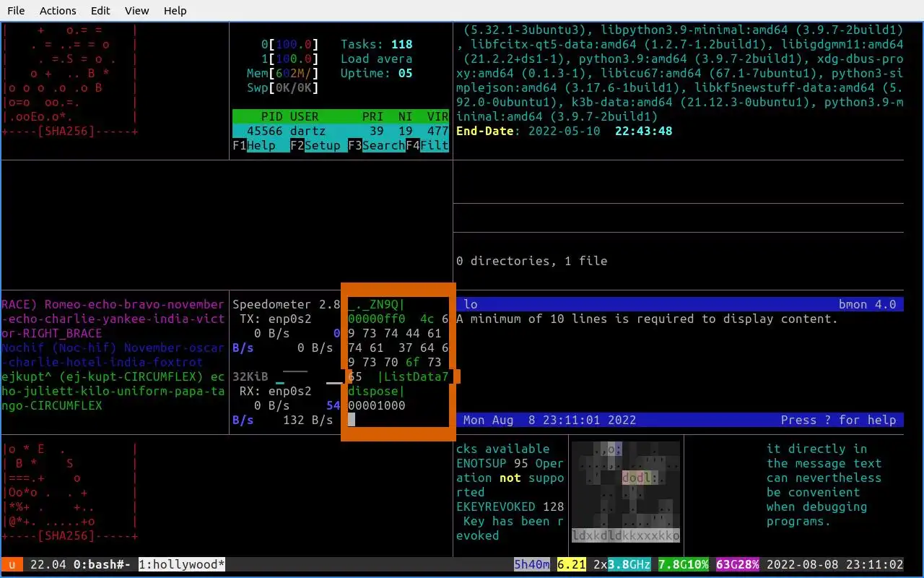The height and width of the screenshot is (578, 924).
Task: Click the 'Press ? for help' text
Action: [839, 420]
